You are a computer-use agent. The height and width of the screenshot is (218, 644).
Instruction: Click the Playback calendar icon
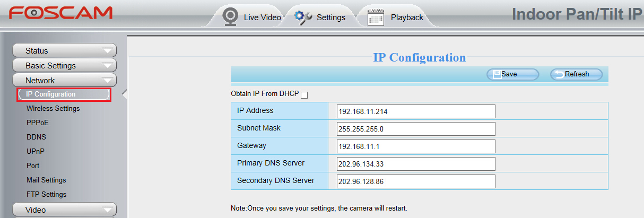[x=376, y=17]
